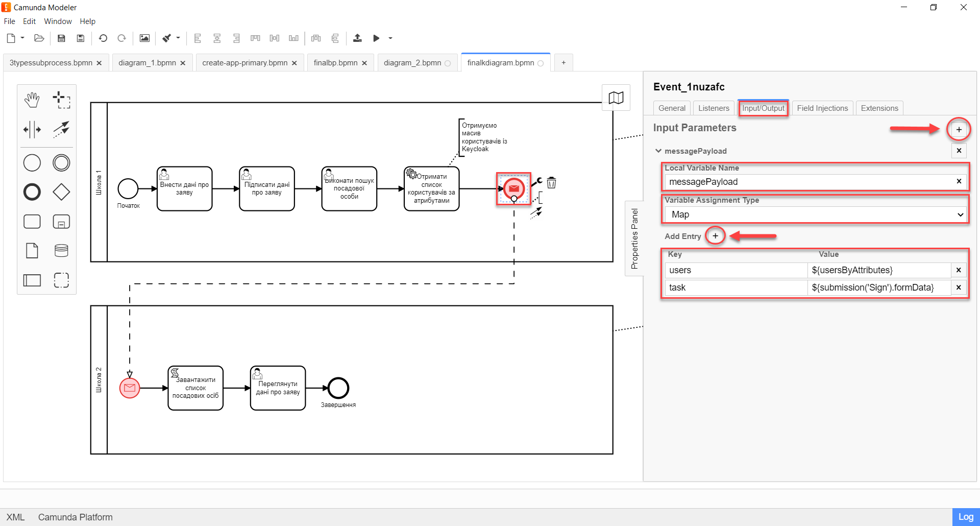
Task: Create a gateway from palette
Action: click(61, 192)
